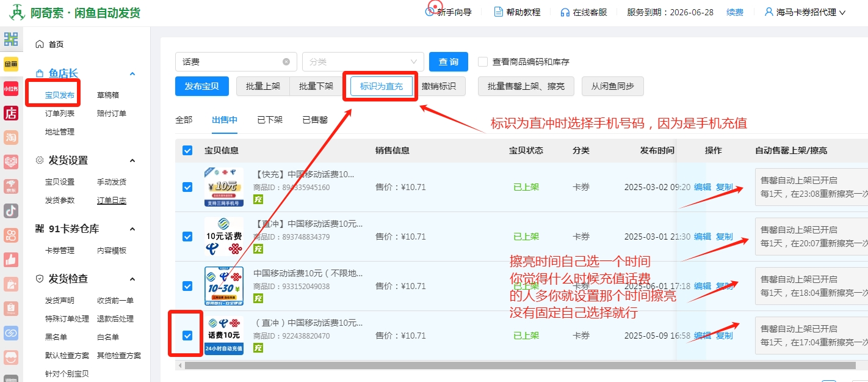The width and height of the screenshot is (868, 382).
Task: Click the horizontal table scrollbar
Action: (x=520, y=365)
